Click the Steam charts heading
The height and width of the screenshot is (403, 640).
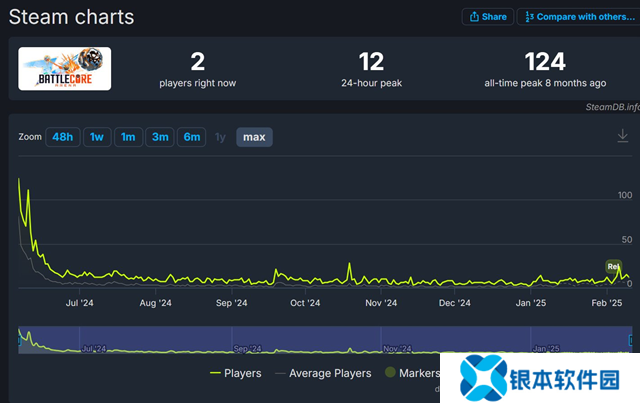pyautogui.click(x=71, y=17)
